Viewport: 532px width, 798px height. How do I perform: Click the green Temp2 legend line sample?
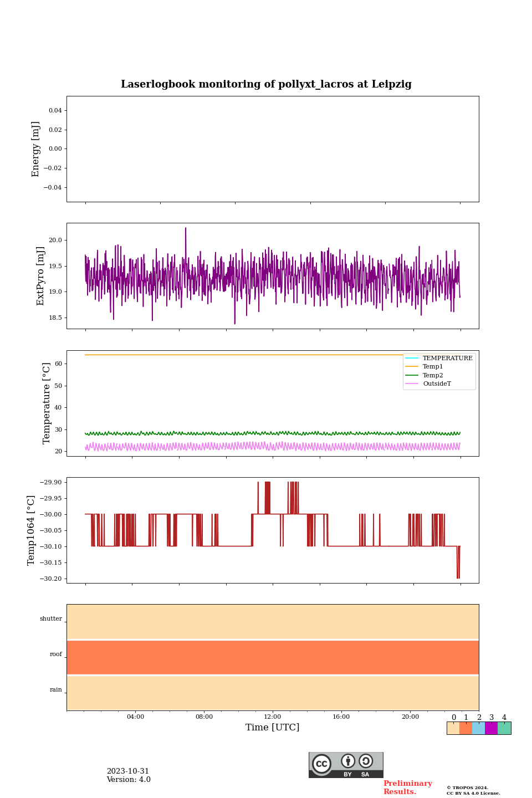(x=412, y=375)
